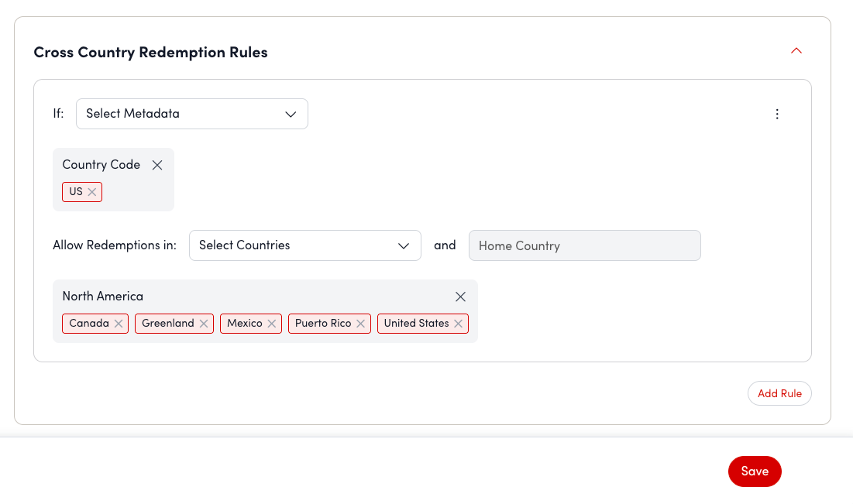Remove Canada from allowed countries
The width and height of the screenshot is (853, 504).
pyautogui.click(x=119, y=324)
